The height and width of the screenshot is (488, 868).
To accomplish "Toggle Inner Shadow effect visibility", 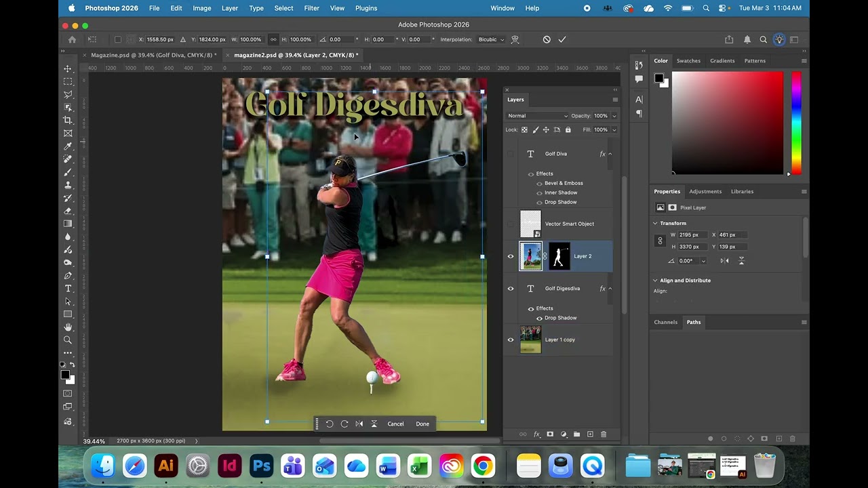I will point(540,192).
